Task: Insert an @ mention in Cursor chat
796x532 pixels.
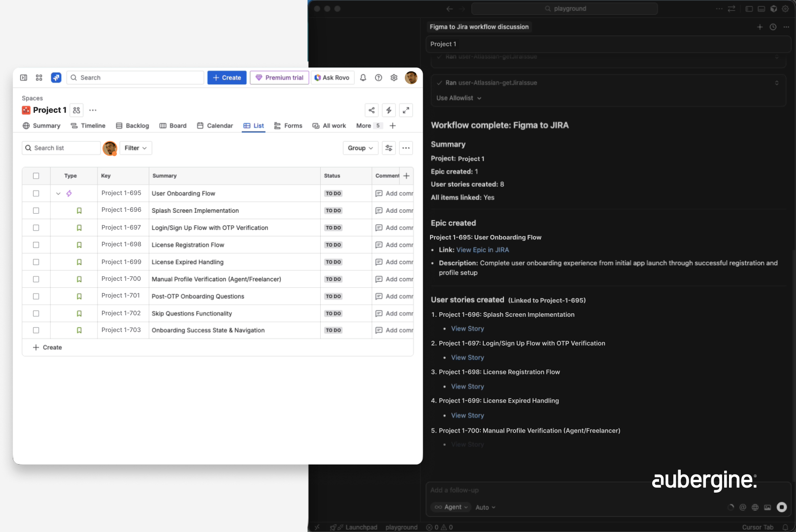Action: [x=743, y=507]
